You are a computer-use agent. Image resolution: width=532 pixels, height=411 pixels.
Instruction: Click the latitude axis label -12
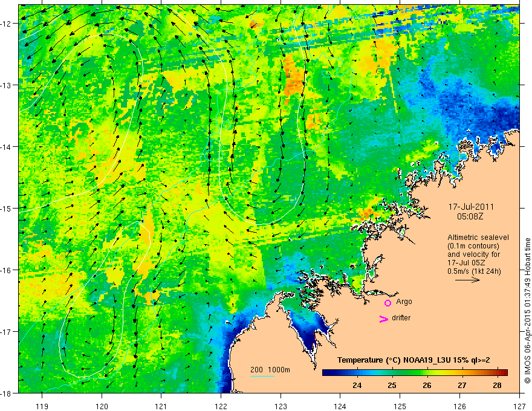coord(6,24)
